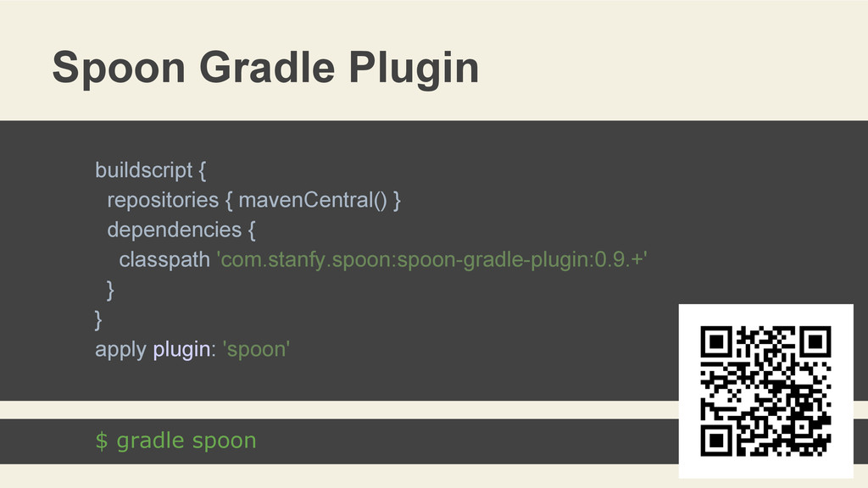868x488 pixels.
Task: Click the QR code's top-right finder square
Action: [x=815, y=342]
